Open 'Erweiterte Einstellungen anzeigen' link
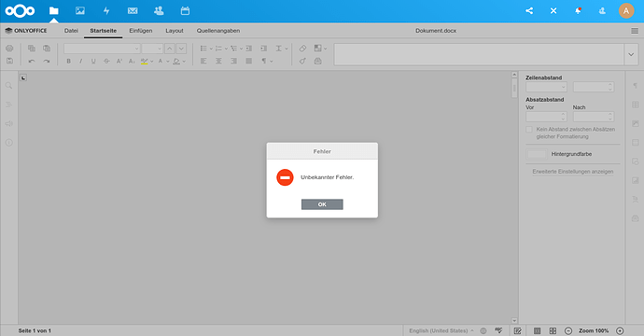644x336 pixels. tap(573, 172)
